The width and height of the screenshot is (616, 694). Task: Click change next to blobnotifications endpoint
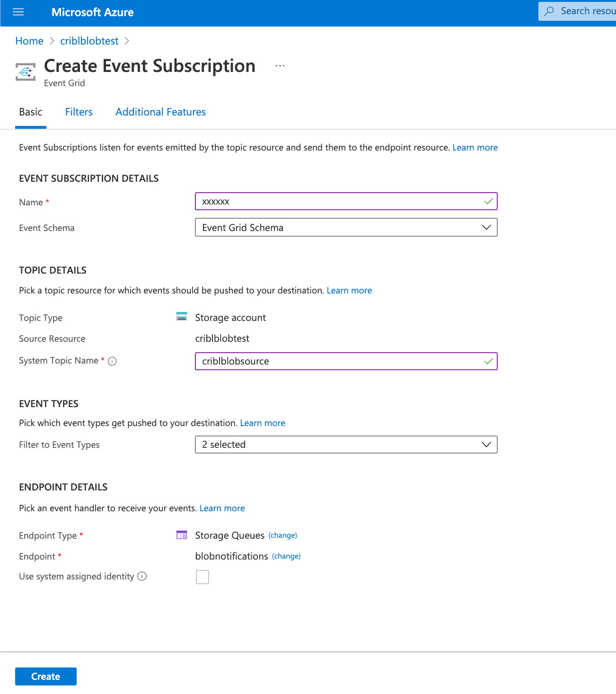click(x=286, y=556)
